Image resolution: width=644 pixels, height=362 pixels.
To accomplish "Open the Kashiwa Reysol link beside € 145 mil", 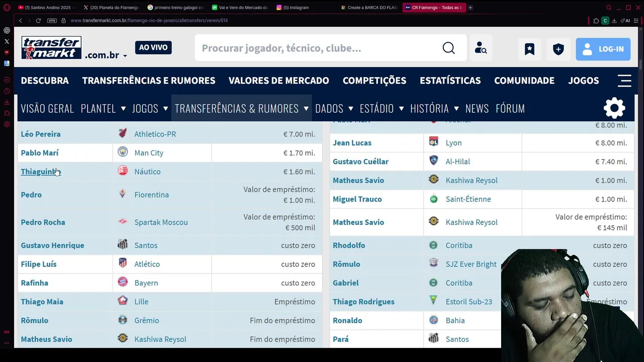I will point(471,222).
